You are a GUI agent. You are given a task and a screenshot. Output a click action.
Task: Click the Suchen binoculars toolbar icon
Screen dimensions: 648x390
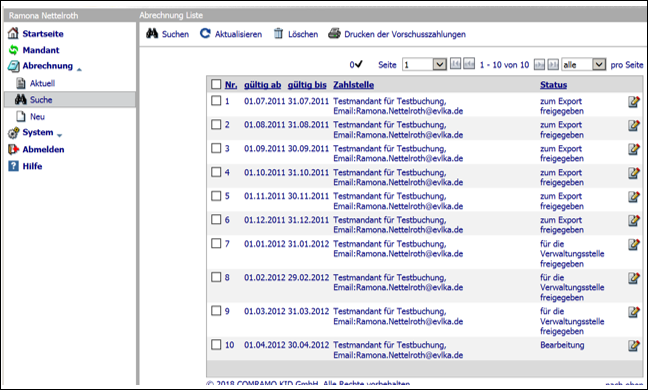point(152,33)
